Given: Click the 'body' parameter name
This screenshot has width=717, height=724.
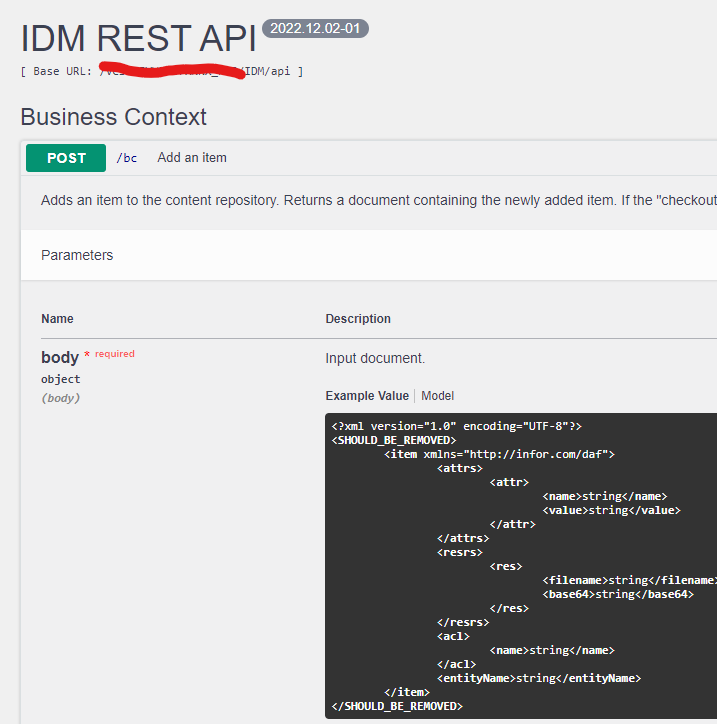Looking at the screenshot, I should (60, 357).
